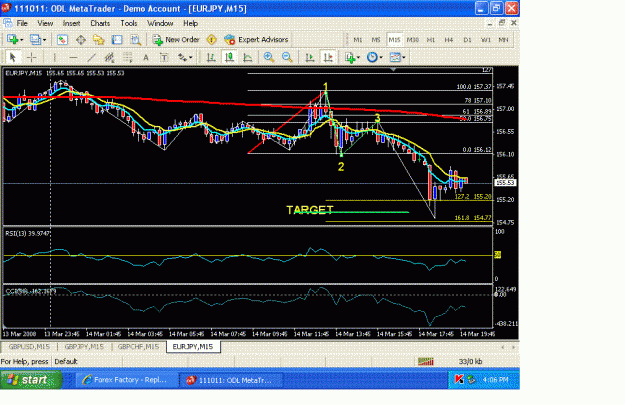Switch to M30 timeframe
Viewport: 625px width, 405px height.
(x=413, y=39)
